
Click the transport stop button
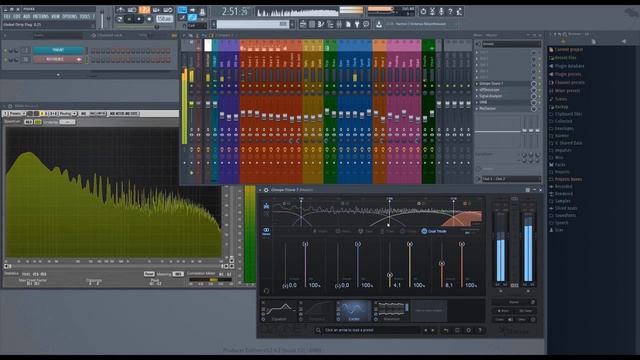click(139, 19)
